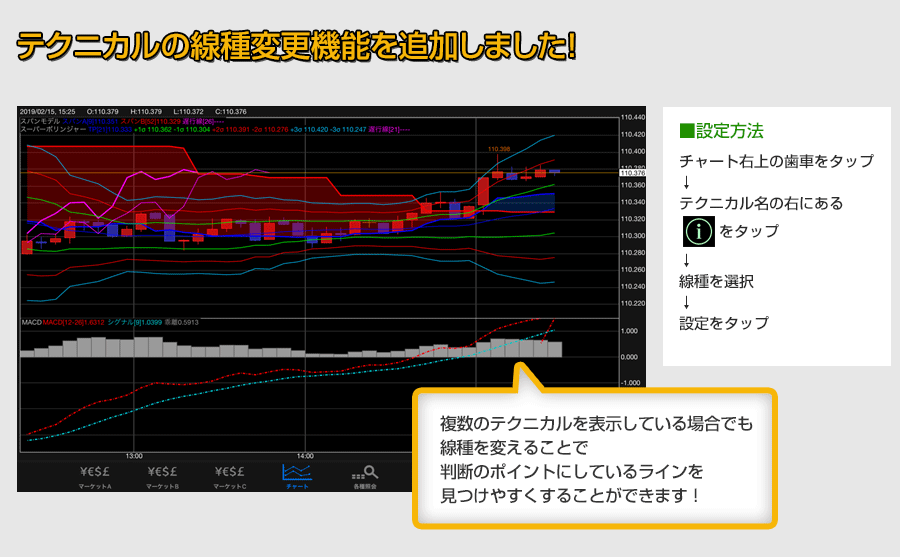Click the current price tag 110.376
Viewport: 900px width, 557px height.
633,173
